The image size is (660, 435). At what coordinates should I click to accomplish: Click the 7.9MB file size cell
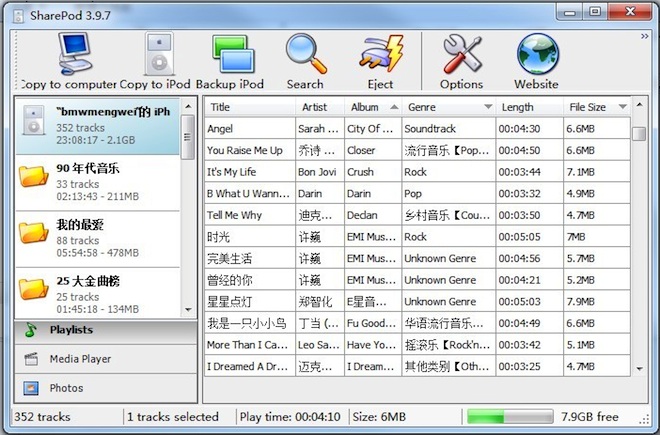coord(597,302)
